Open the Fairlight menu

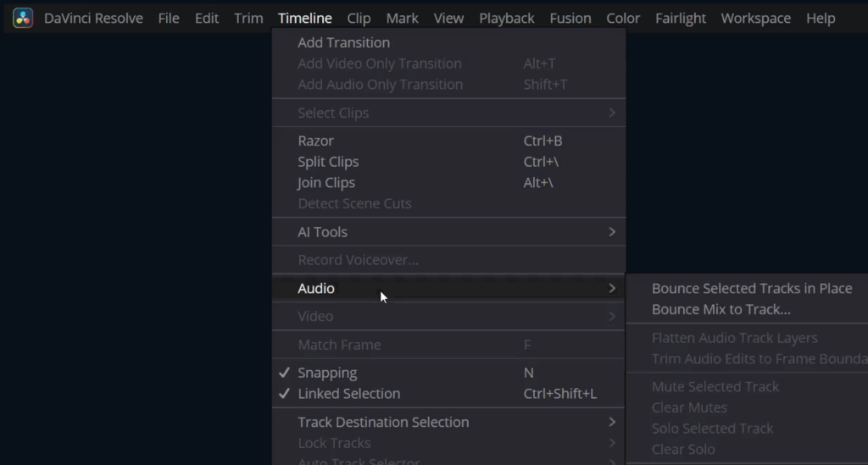[x=681, y=19]
